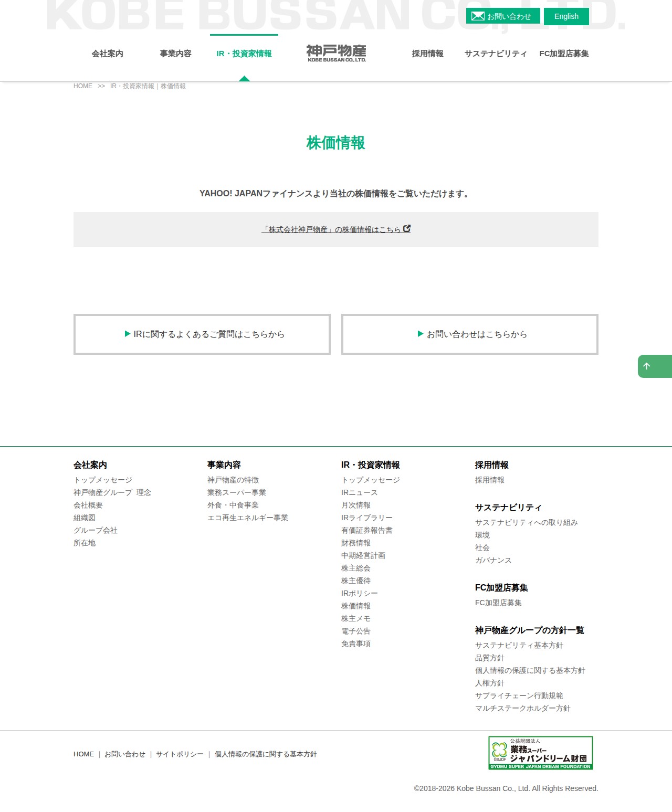Click footer ガバナンス link

coord(493,560)
